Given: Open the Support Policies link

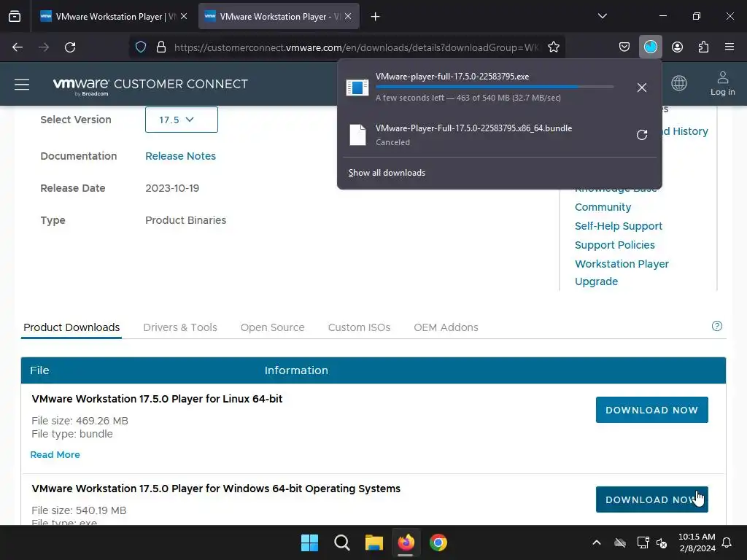Looking at the screenshot, I should point(614,245).
